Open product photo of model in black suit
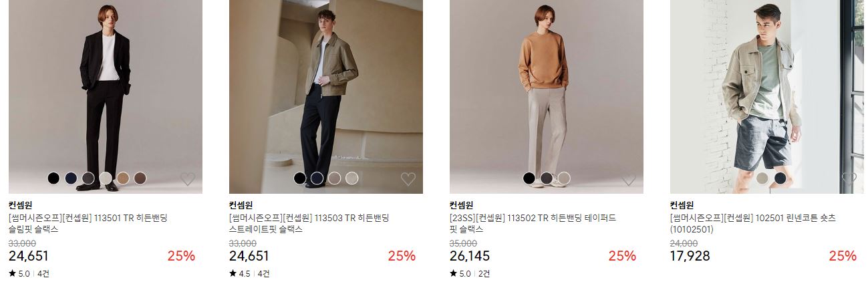This screenshot has width=868, height=298. [x=106, y=97]
